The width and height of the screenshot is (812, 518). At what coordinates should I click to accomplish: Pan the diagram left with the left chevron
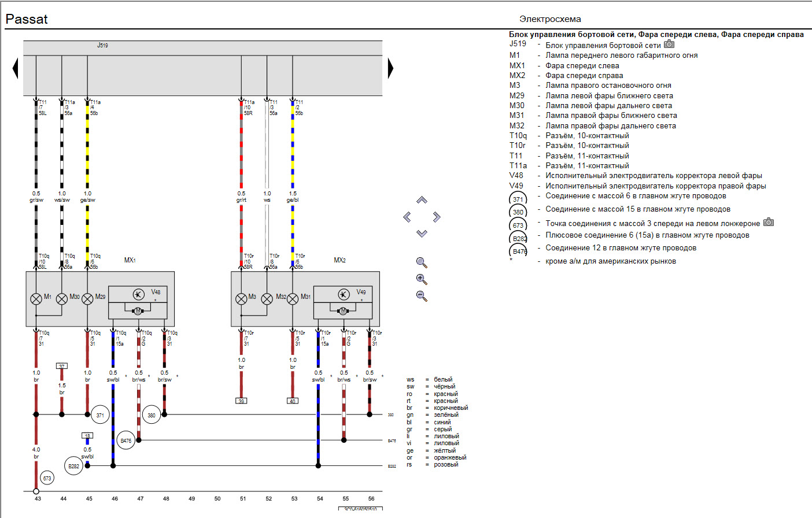click(x=407, y=217)
